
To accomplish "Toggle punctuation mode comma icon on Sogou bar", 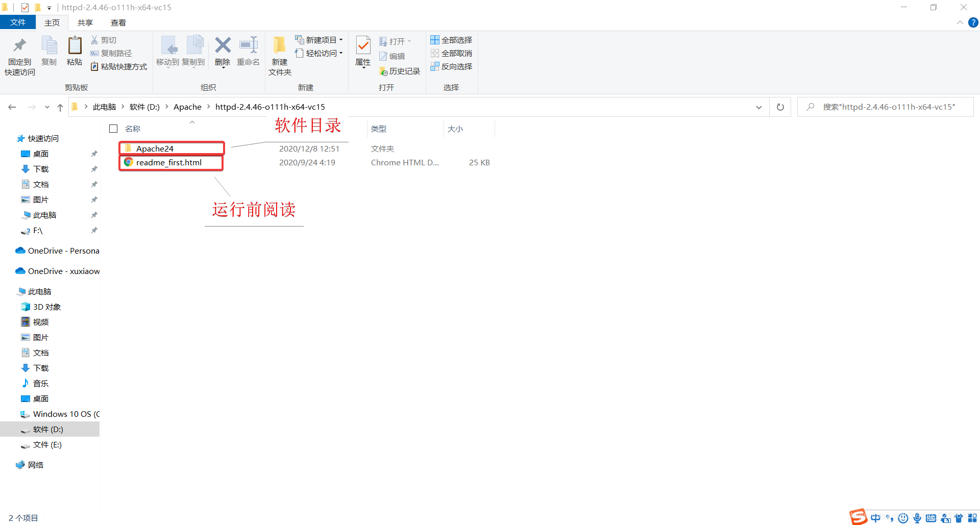I will [x=890, y=517].
